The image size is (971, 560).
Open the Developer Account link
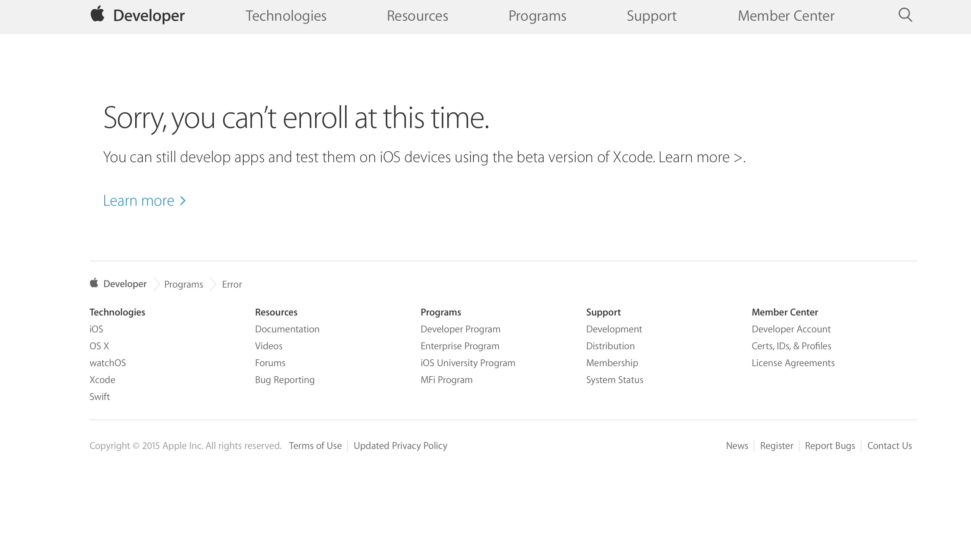(x=791, y=329)
